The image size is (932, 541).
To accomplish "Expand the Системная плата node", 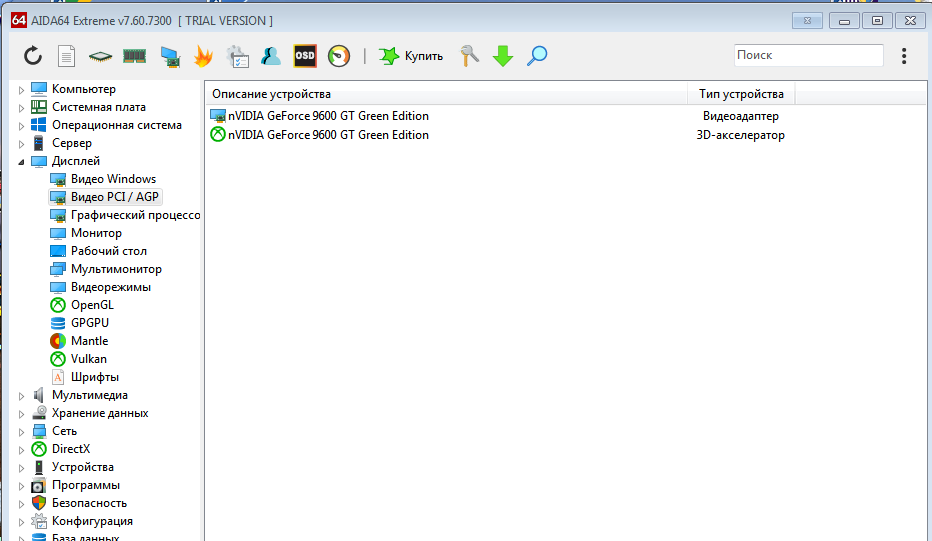I will [x=21, y=108].
